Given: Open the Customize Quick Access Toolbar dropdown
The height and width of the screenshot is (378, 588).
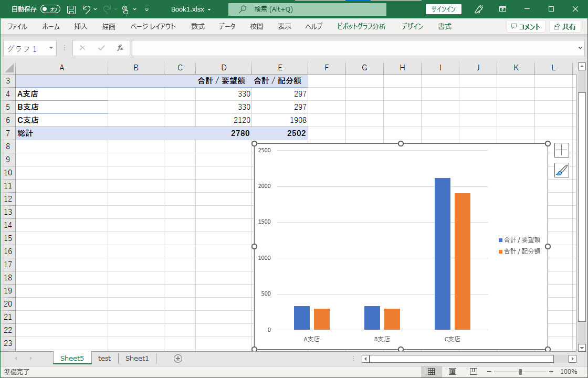Looking at the screenshot, I should click(x=146, y=9).
